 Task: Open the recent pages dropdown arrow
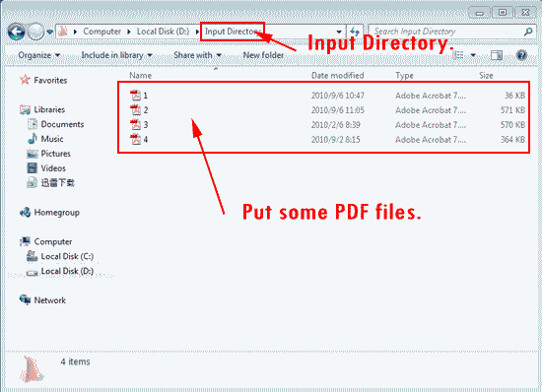(x=50, y=32)
